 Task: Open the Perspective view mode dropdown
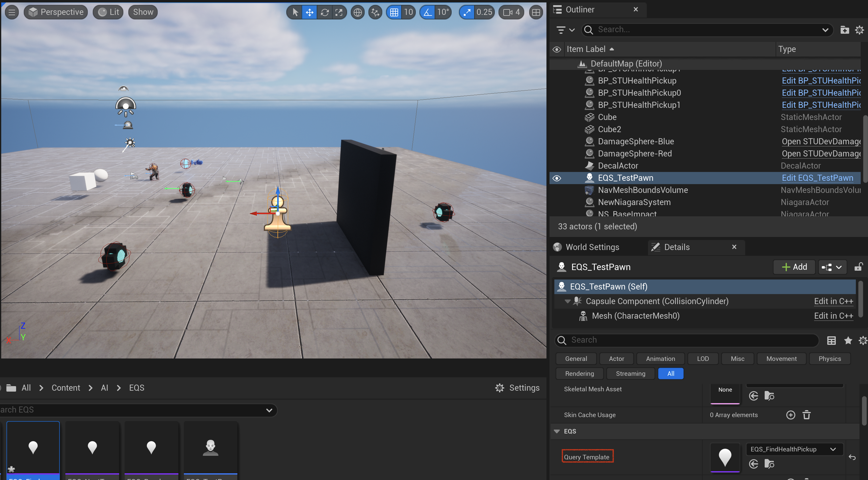coord(56,12)
